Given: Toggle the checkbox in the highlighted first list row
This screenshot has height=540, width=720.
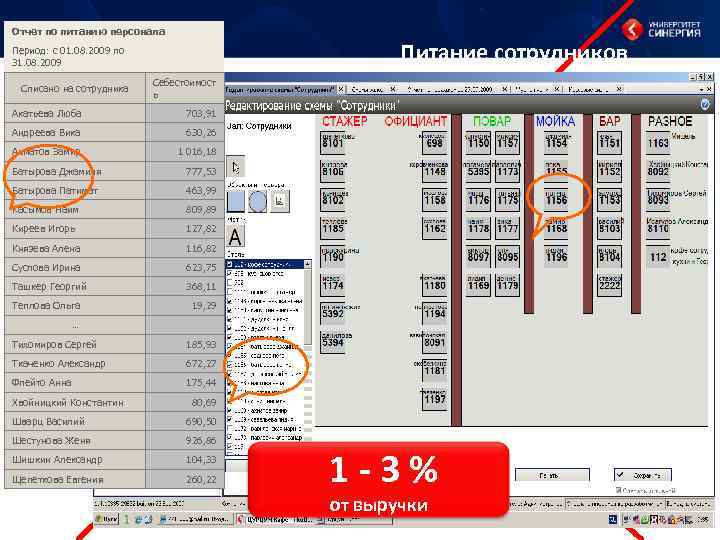Looking at the screenshot, I should [230, 264].
